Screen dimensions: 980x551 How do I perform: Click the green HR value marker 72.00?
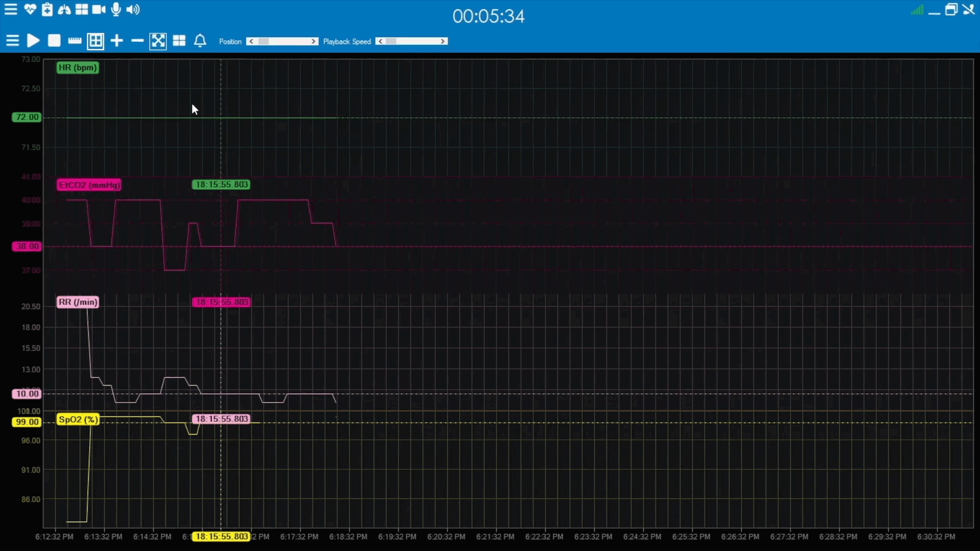[27, 117]
